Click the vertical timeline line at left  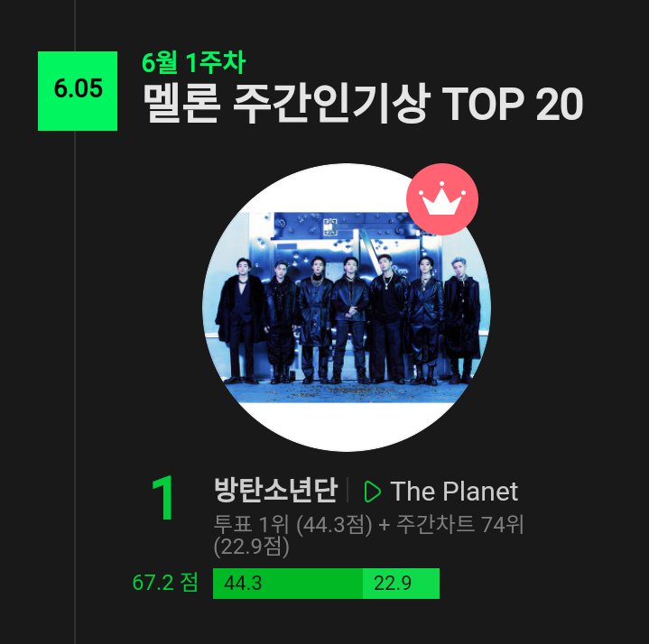[x=75, y=361]
